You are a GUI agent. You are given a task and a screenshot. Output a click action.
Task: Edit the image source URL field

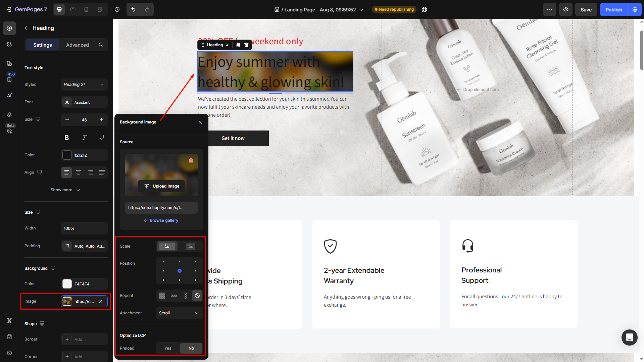(x=161, y=208)
